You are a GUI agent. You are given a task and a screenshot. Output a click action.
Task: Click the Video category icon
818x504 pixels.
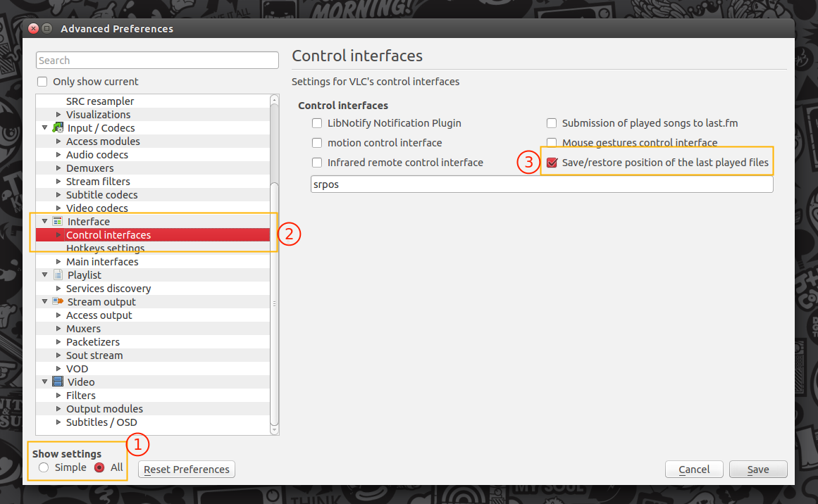[58, 382]
